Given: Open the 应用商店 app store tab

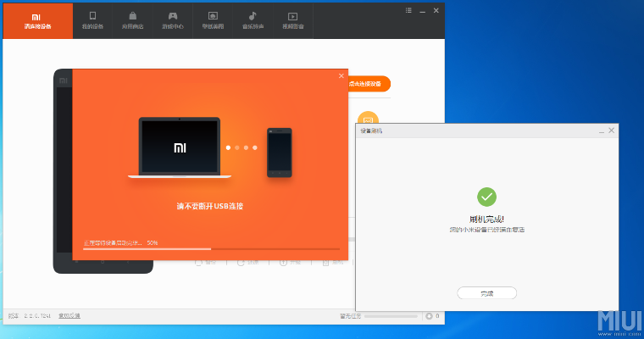Looking at the screenshot, I should (x=132, y=21).
